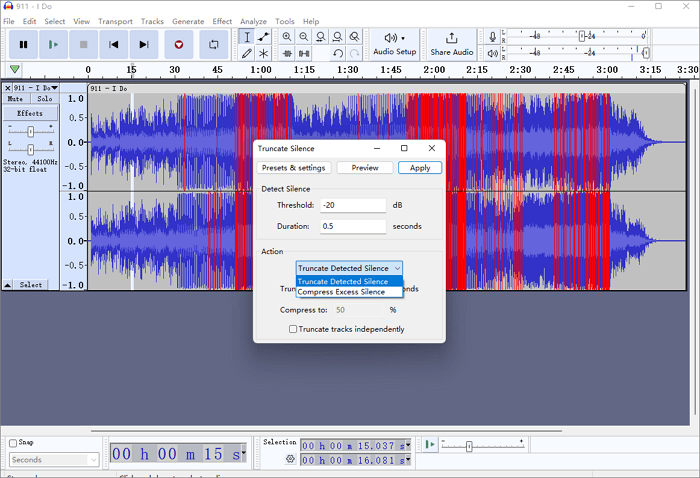Select Compress Excess Silence option
This screenshot has height=478, width=700.
[x=342, y=292]
